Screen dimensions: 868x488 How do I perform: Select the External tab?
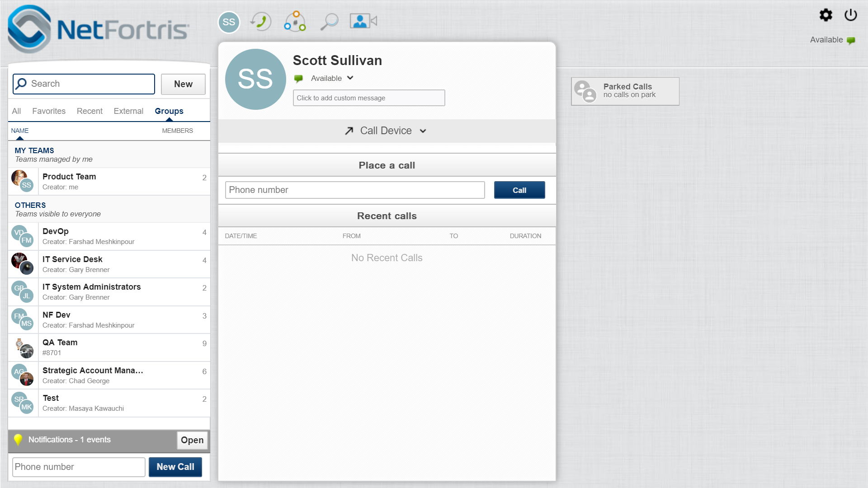pyautogui.click(x=128, y=111)
